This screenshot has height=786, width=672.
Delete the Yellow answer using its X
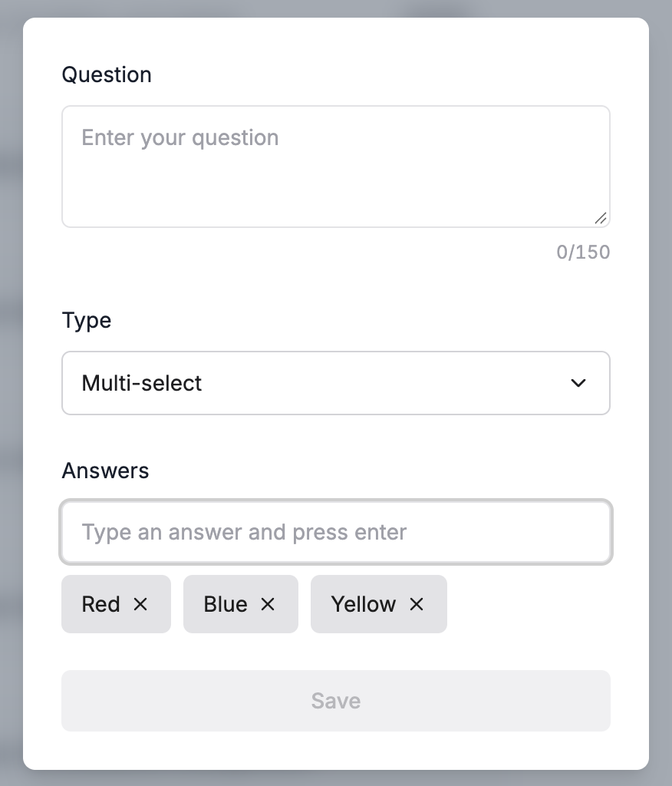417,604
